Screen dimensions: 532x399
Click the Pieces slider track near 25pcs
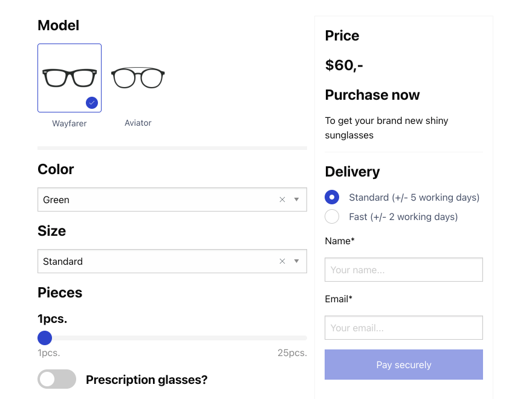click(x=299, y=338)
